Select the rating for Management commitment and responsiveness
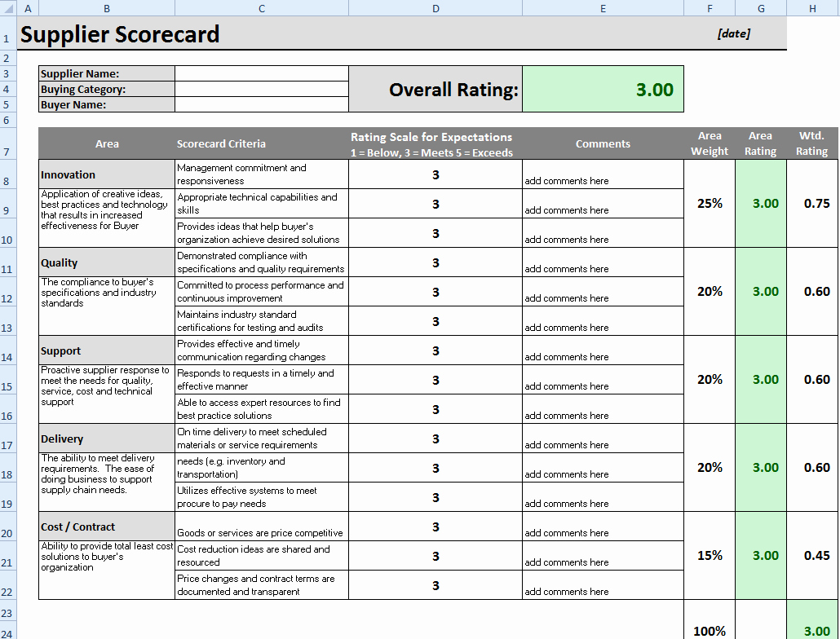The image size is (840, 639). (435, 174)
